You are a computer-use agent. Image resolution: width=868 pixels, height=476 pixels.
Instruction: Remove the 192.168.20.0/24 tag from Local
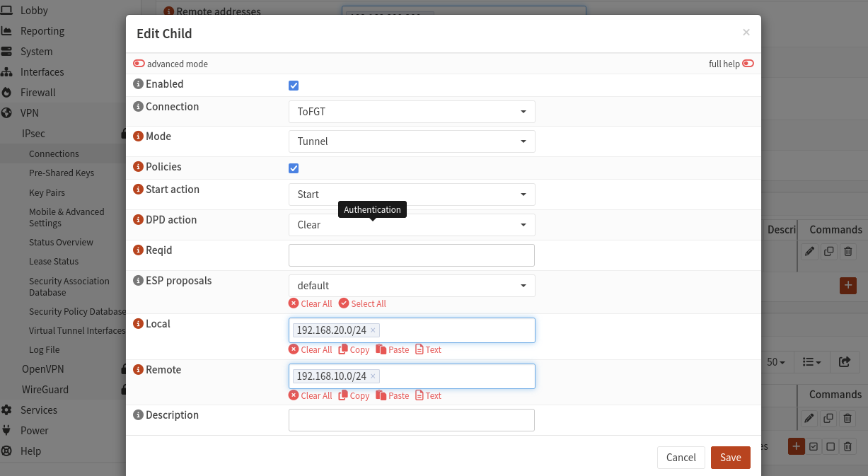point(373,330)
